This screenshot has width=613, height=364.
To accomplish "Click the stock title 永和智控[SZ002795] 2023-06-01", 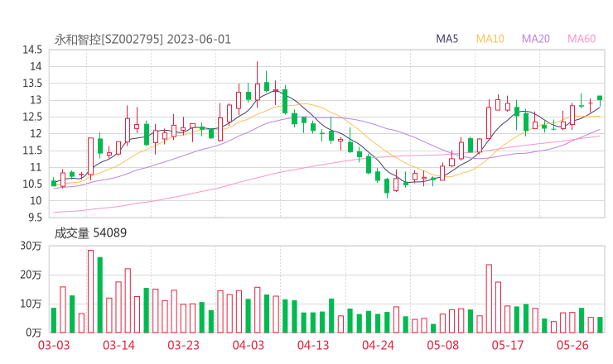I will tap(142, 40).
